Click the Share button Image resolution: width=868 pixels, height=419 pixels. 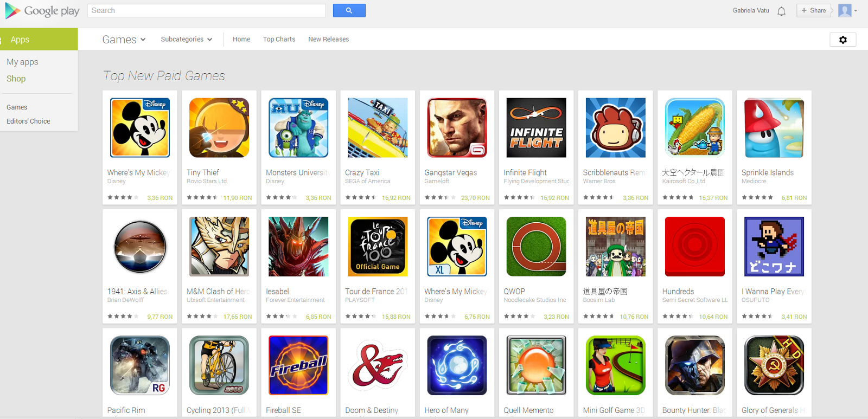click(x=814, y=10)
